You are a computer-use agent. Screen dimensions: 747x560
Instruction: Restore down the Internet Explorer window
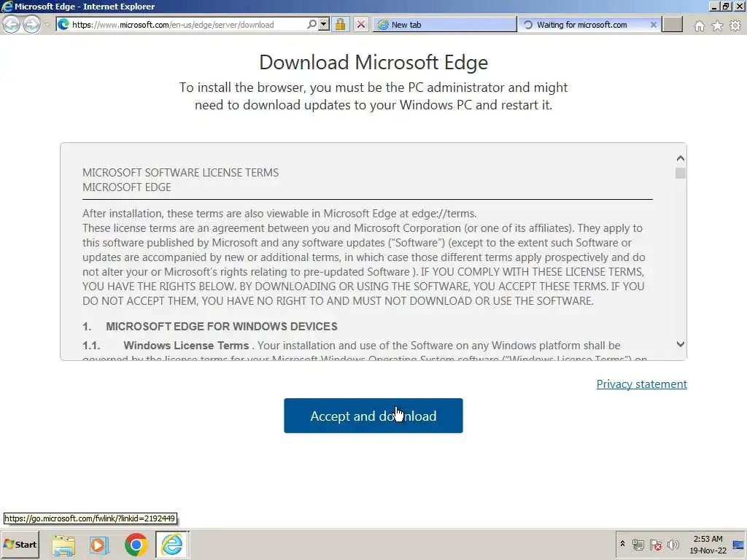726,6
